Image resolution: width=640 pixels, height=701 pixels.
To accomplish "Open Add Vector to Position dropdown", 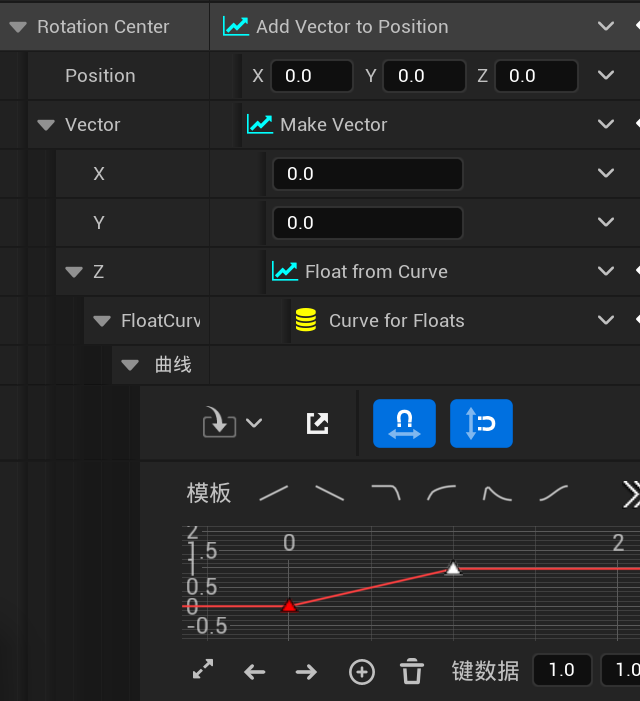I will [605, 27].
